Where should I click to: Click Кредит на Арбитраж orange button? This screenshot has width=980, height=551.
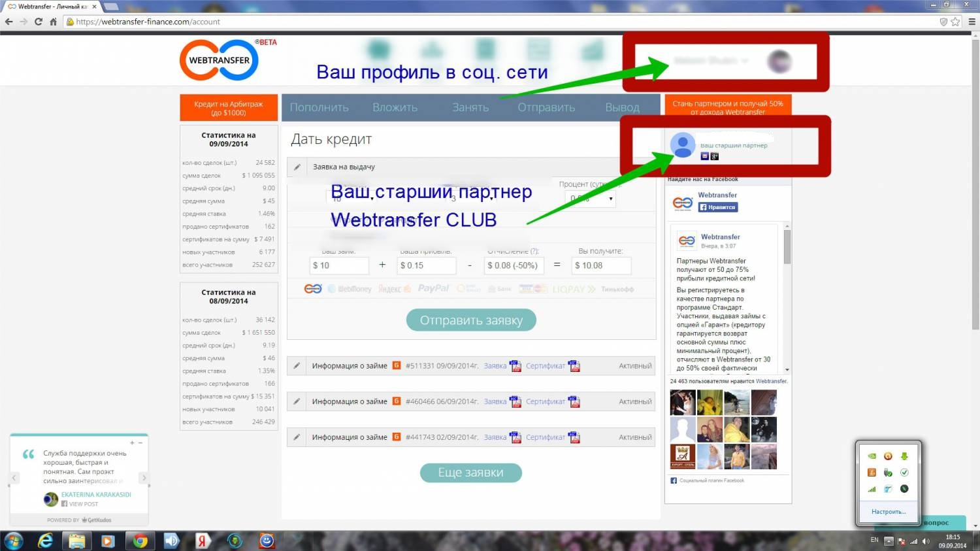tap(229, 108)
